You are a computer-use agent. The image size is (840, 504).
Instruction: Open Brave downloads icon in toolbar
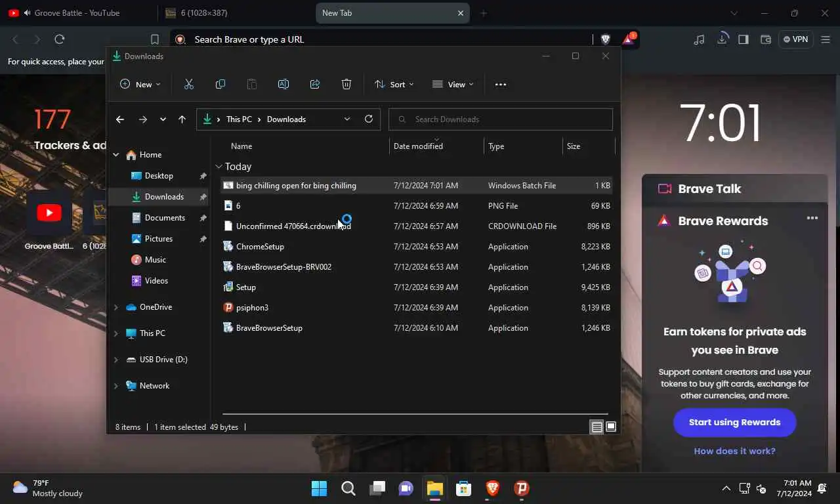click(x=722, y=39)
